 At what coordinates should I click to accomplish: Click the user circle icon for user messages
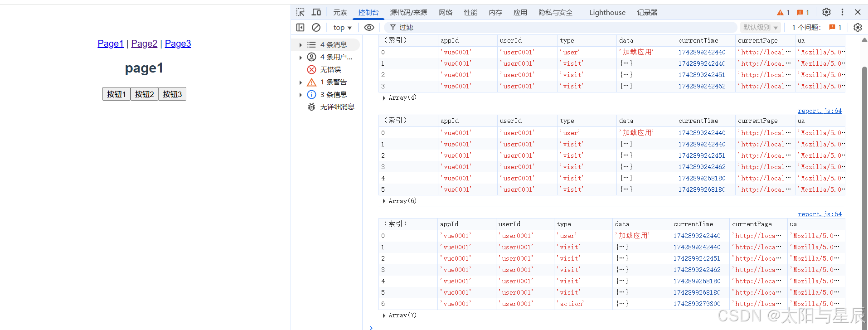click(311, 57)
